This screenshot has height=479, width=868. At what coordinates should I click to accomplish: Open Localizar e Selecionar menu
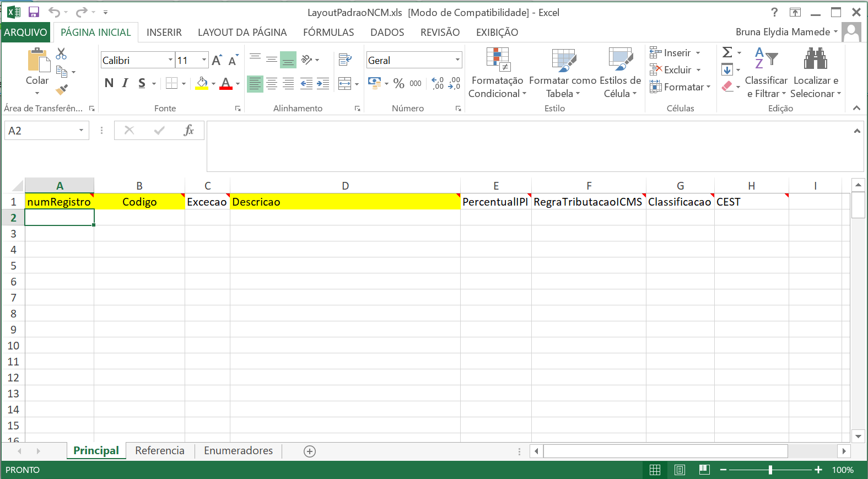click(x=816, y=73)
